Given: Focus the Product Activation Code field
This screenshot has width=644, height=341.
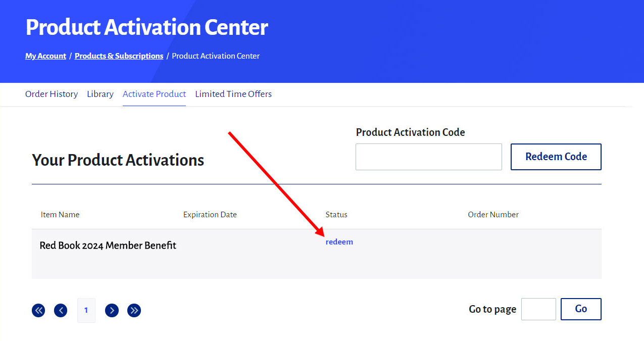Looking at the screenshot, I should point(428,157).
